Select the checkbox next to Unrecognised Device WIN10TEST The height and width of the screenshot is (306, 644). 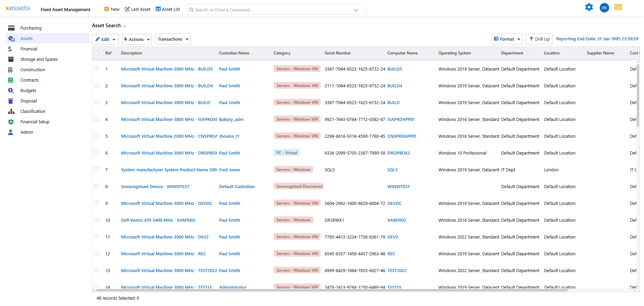point(96,186)
